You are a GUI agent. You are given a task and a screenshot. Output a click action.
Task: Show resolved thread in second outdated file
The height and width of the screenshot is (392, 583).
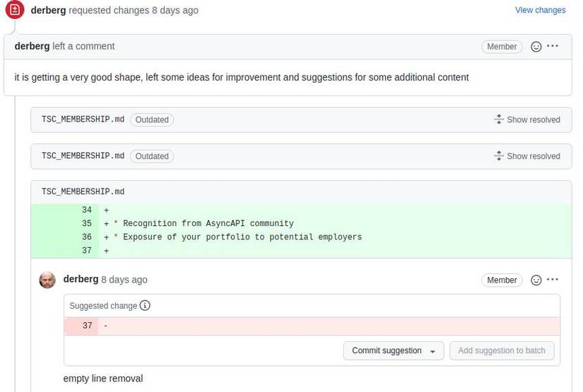pos(527,156)
